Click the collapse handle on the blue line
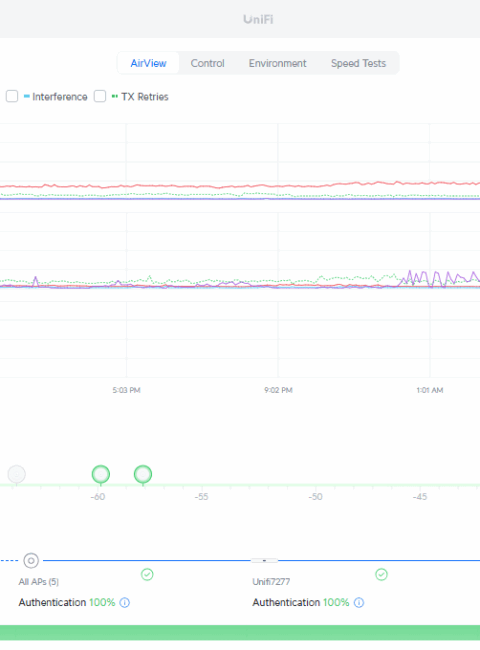480x650 pixels. point(264,560)
